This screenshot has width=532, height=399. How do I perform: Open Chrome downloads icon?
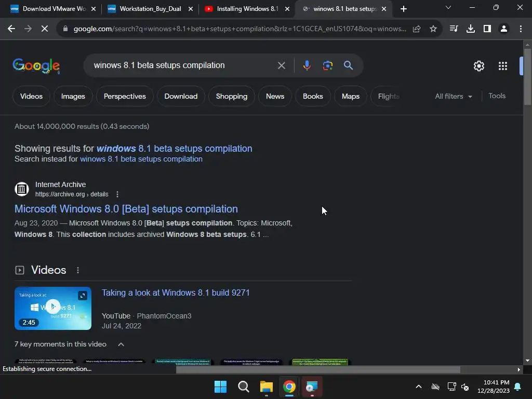pos(471,29)
